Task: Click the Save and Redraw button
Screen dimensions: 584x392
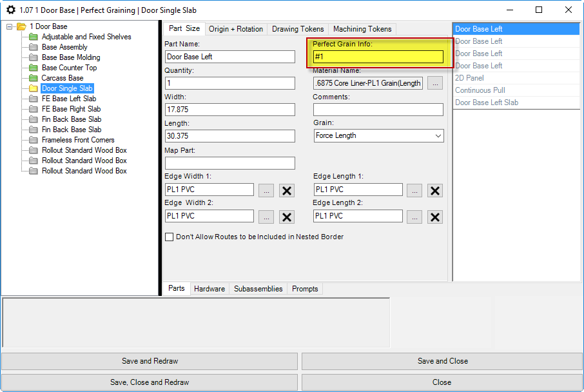Action: click(150, 361)
